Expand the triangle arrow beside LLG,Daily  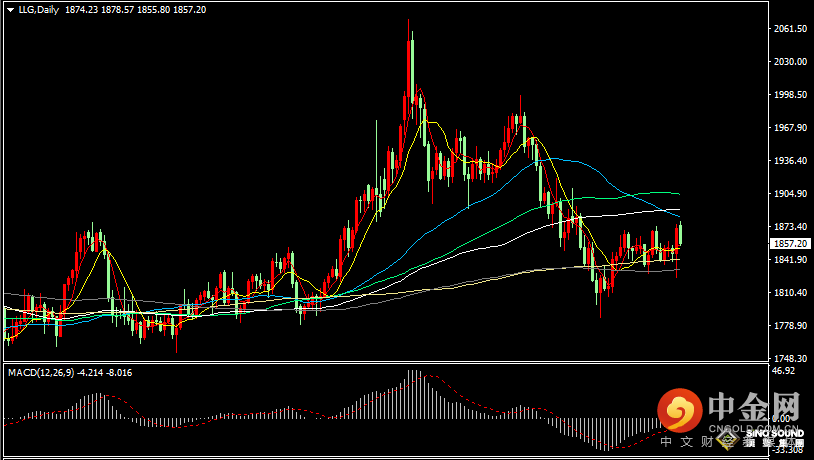tap(10, 10)
